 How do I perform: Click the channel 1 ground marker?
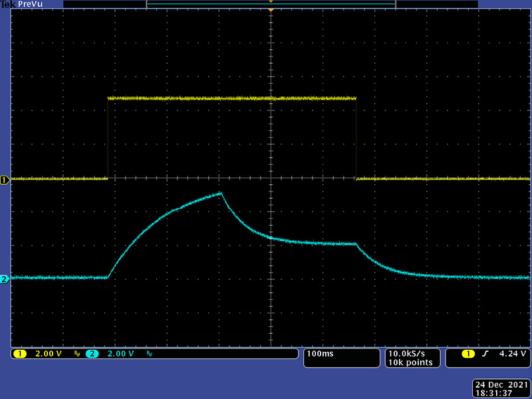pos(5,180)
